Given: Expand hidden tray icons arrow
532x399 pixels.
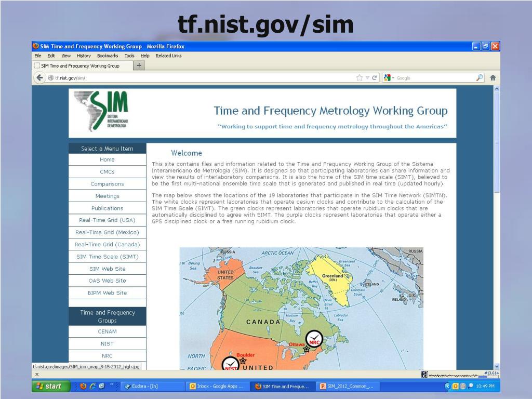Looking at the screenshot, I should pos(447,386).
